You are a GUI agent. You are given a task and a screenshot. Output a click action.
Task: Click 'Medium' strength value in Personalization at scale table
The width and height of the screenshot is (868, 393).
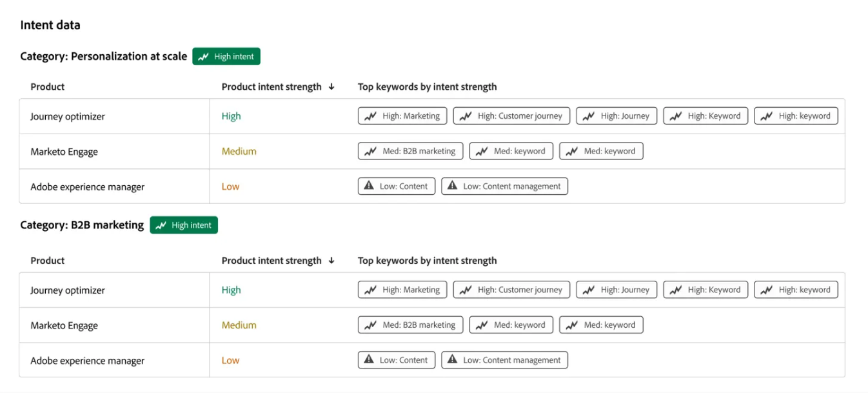[239, 151]
